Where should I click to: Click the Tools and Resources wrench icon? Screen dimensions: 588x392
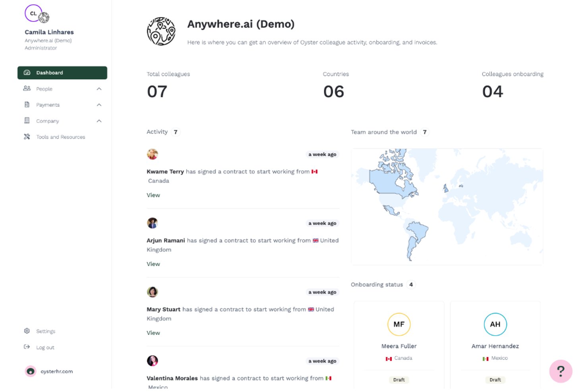(x=27, y=137)
